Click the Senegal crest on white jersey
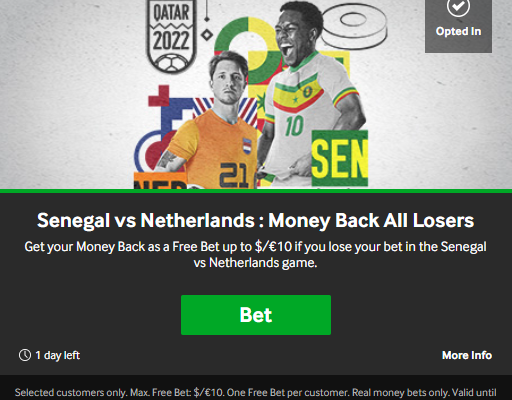This screenshot has width=512, height=400. [x=307, y=91]
